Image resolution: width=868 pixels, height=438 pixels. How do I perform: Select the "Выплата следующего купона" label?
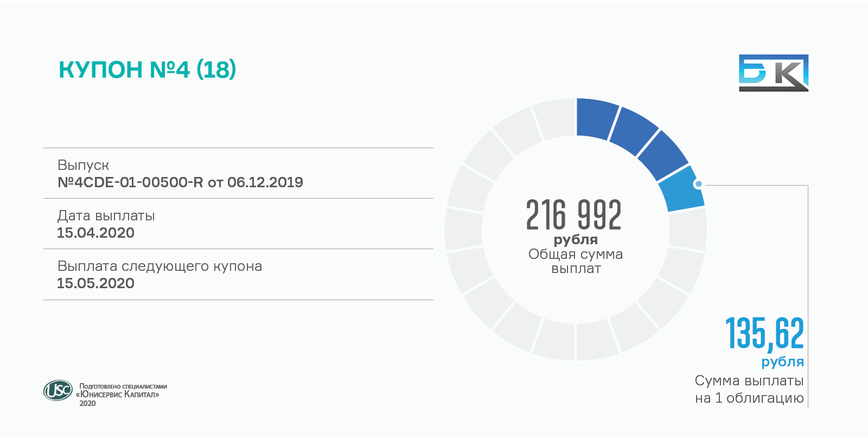point(159,266)
